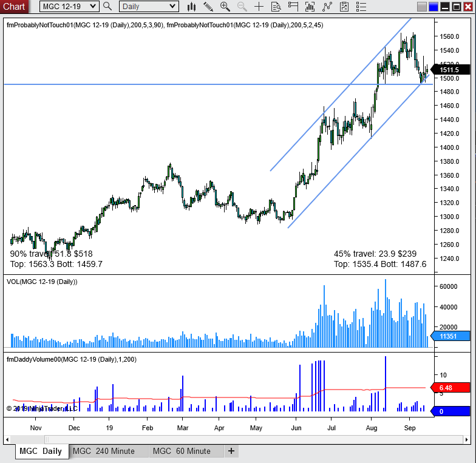Open the Chart menu button
Image resolution: width=476 pixels, height=463 pixels.
click(x=14, y=6)
